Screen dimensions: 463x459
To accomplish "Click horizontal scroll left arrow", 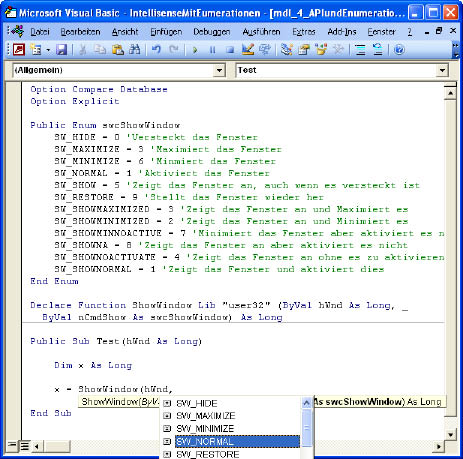I will tap(36, 446).
